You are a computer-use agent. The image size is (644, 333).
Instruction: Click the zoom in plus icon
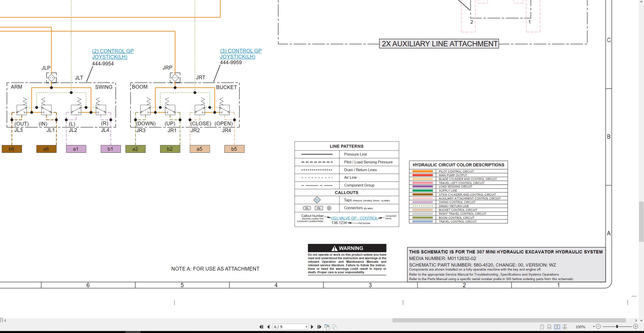tap(635, 326)
